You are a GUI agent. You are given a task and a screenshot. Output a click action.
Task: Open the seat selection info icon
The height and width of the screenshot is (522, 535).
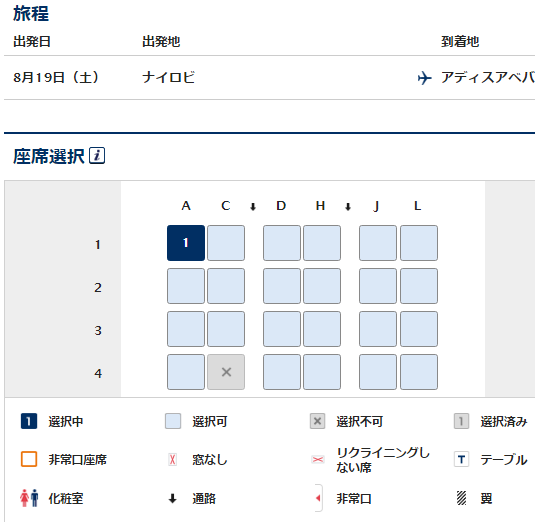97,156
